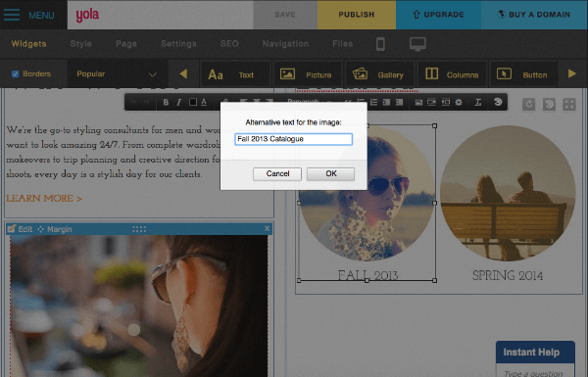Image resolution: width=588 pixels, height=377 pixels.
Task: Toggle italic in the text toolbar
Action: pos(179,102)
